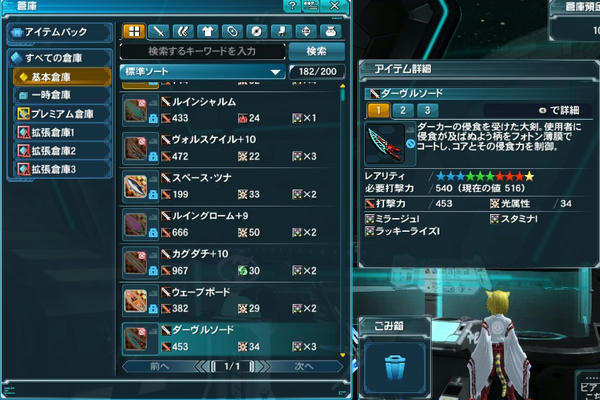Switch to item detail tab 2

pos(403,110)
